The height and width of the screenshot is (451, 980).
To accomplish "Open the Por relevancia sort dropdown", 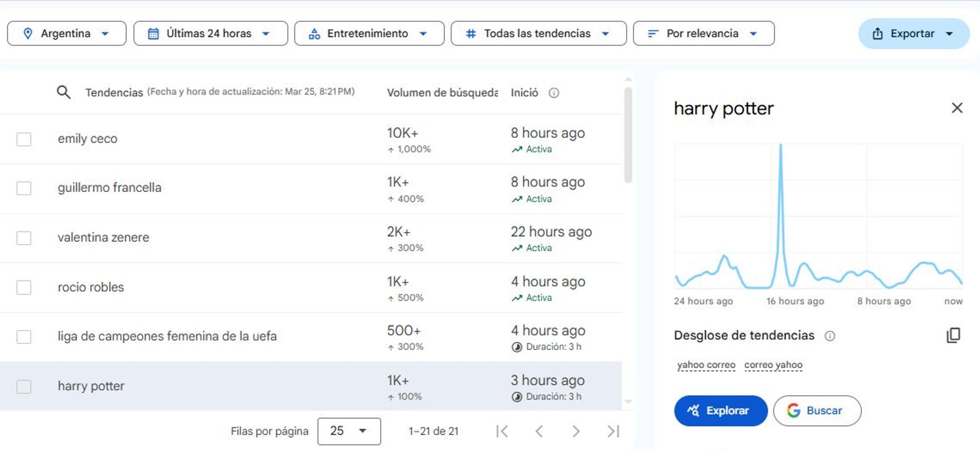I will [704, 33].
